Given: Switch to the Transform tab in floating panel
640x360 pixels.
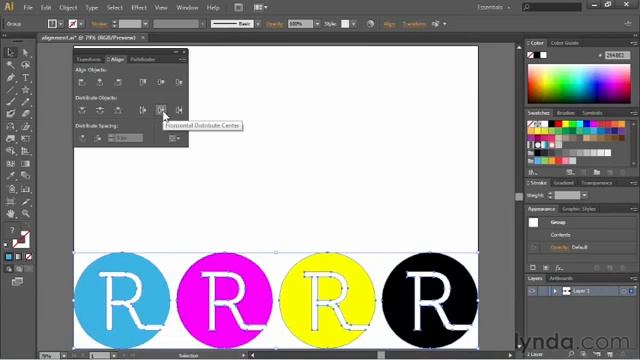Looking at the screenshot, I should (88, 60).
